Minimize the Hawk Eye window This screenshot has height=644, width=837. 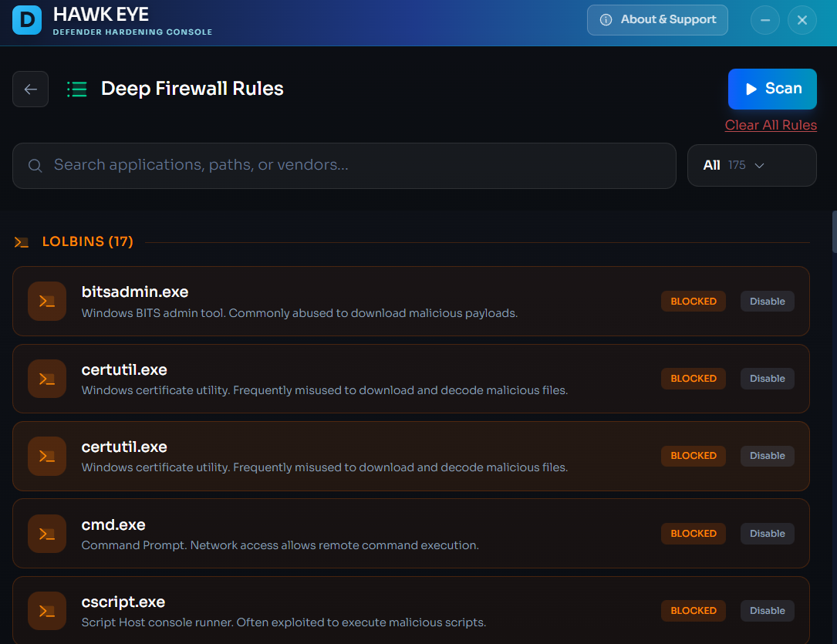coord(765,21)
